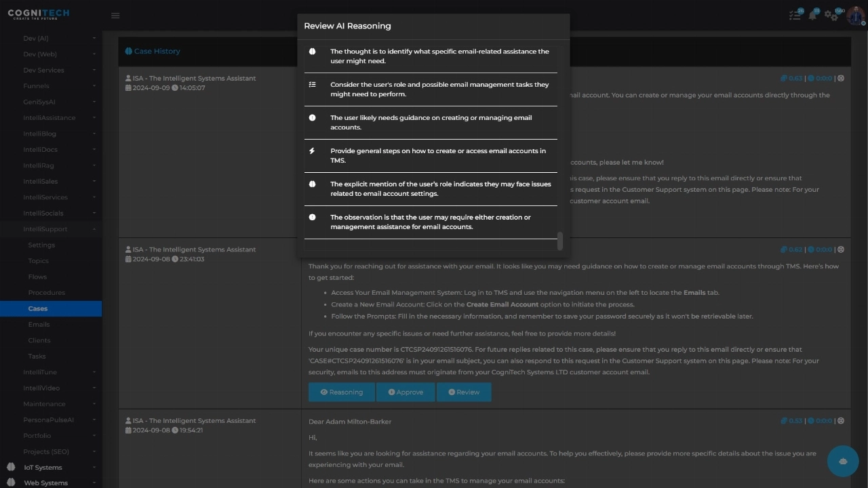Click the Web Systems brain icon
This screenshot has height=488, width=868.
(11, 483)
